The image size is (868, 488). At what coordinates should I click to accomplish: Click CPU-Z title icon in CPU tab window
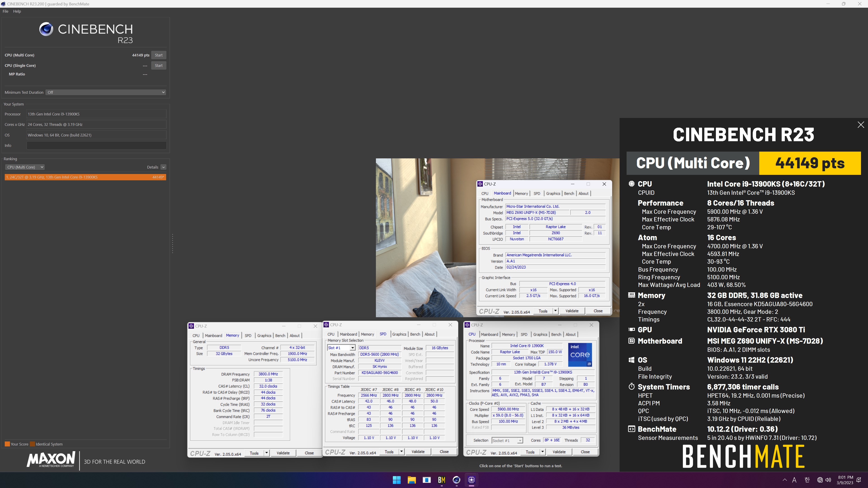[x=467, y=325]
